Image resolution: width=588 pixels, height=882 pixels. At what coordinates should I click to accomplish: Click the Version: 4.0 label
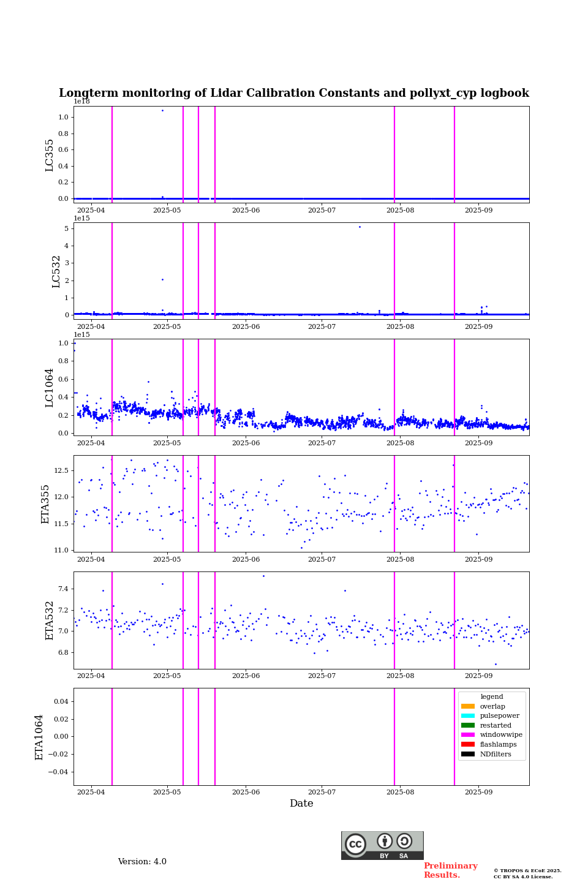click(x=142, y=862)
